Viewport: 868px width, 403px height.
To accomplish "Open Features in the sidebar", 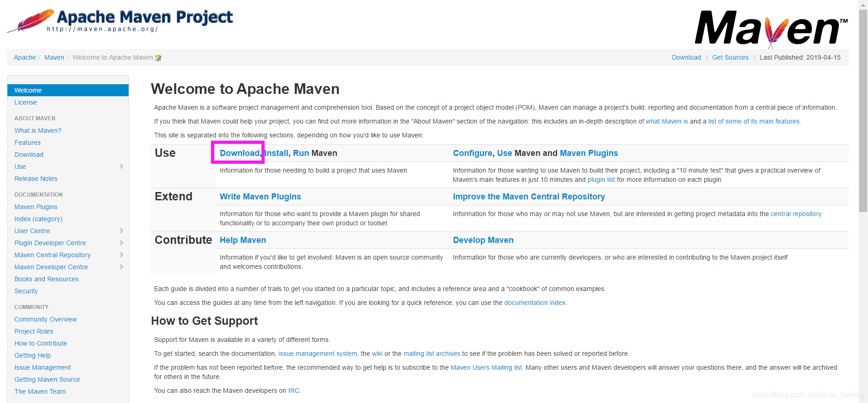I will point(27,143).
